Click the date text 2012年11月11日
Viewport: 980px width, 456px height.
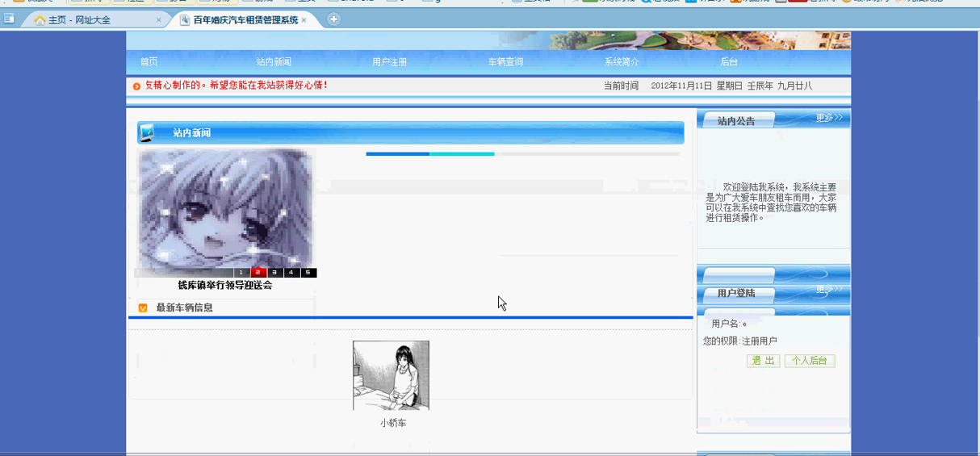pos(681,86)
